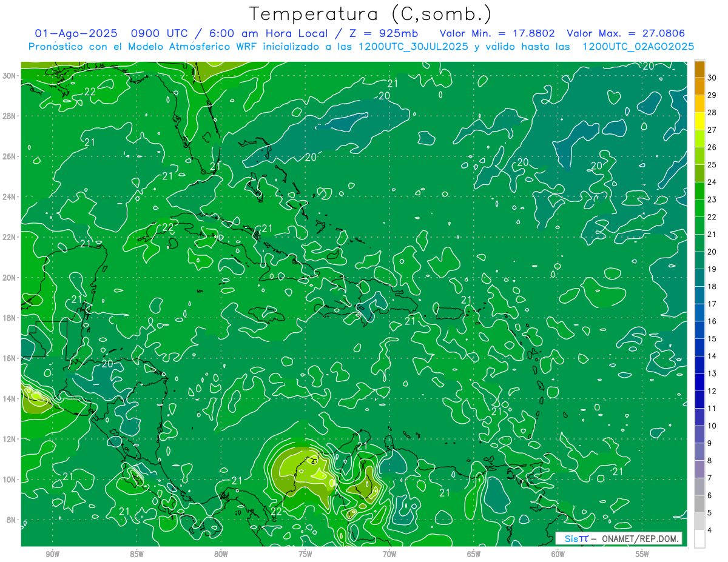The image size is (728, 562).
Task: Click the '55W' longitude label
Action: pos(642,554)
